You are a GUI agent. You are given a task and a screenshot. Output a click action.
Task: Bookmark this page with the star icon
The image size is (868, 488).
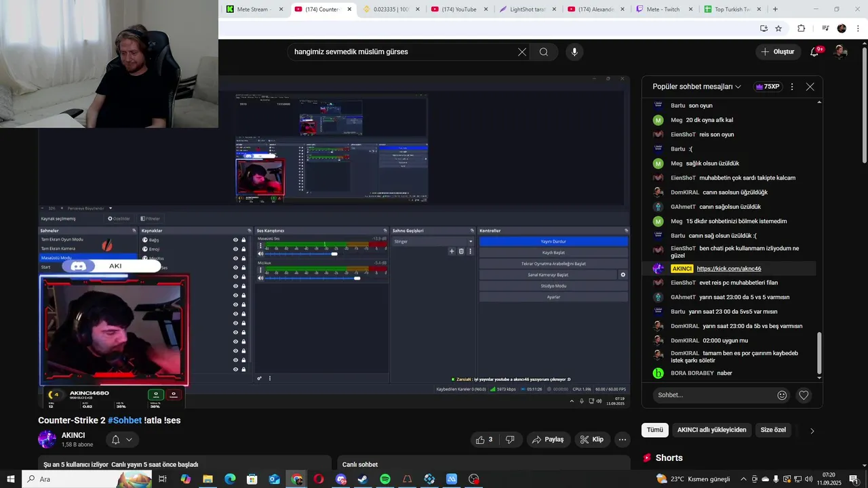[778, 28]
